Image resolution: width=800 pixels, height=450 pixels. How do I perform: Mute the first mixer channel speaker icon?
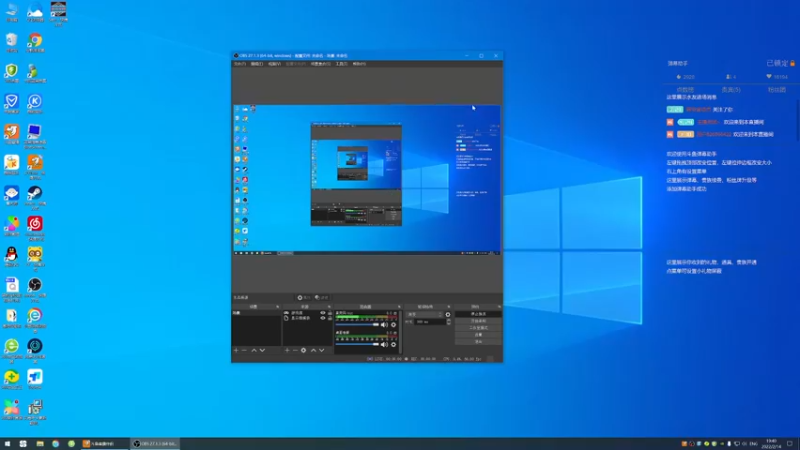(x=384, y=324)
